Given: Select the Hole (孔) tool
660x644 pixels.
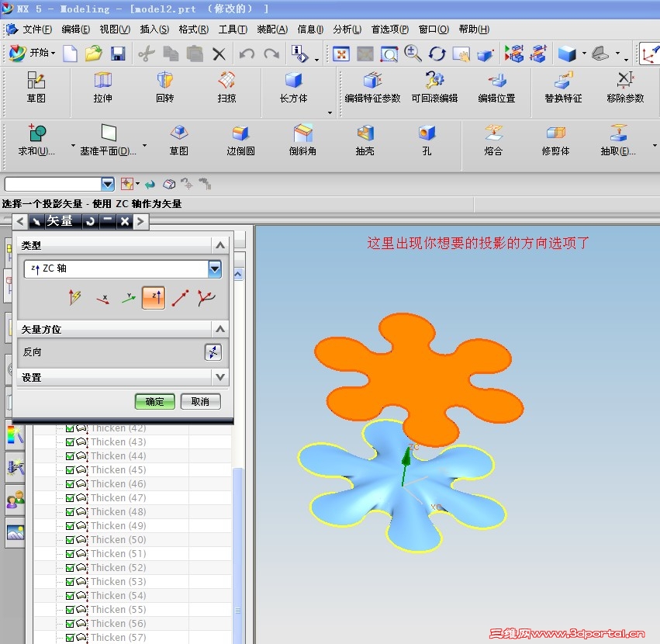Looking at the screenshot, I should [x=427, y=140].
